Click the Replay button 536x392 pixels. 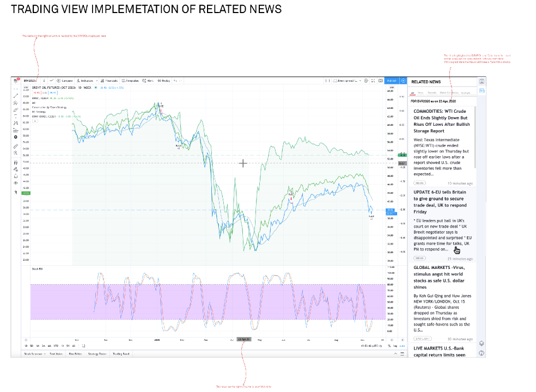(163, 81)
